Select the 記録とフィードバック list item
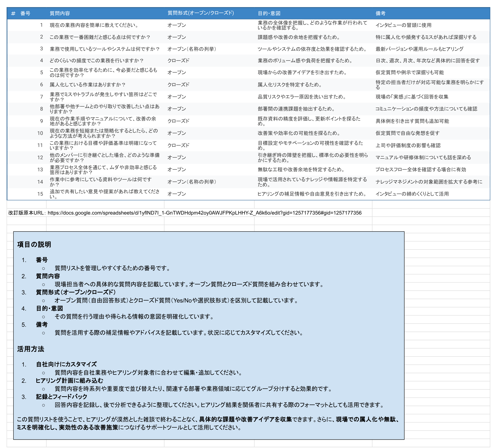Viewport: 495px width, 448px height. coord(62,397)
